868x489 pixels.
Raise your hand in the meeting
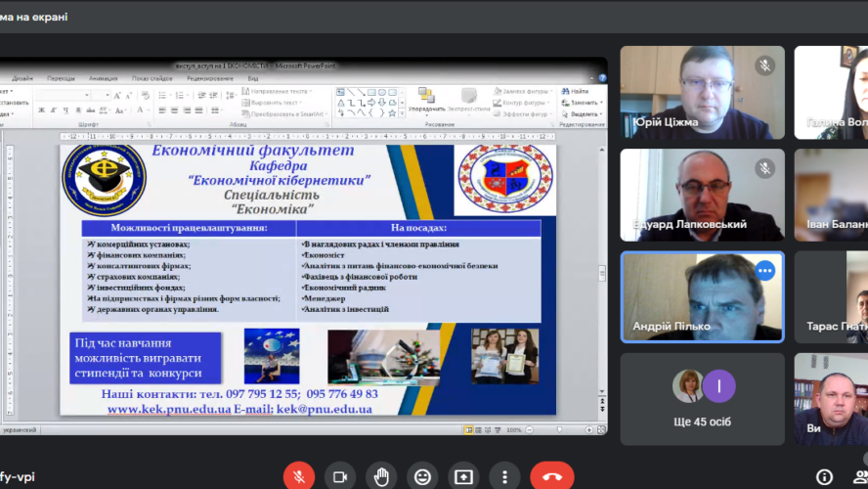(x=381, y=477)
